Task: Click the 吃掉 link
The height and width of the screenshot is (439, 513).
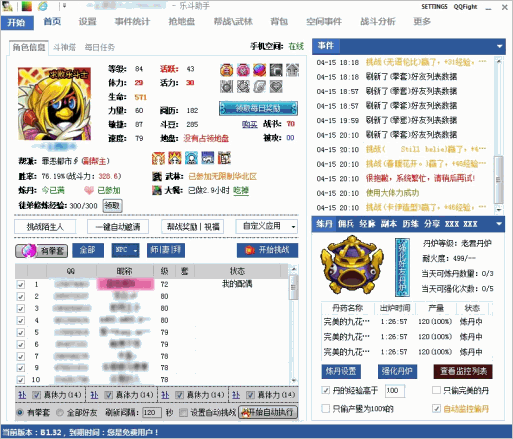Action: (241, 190)
